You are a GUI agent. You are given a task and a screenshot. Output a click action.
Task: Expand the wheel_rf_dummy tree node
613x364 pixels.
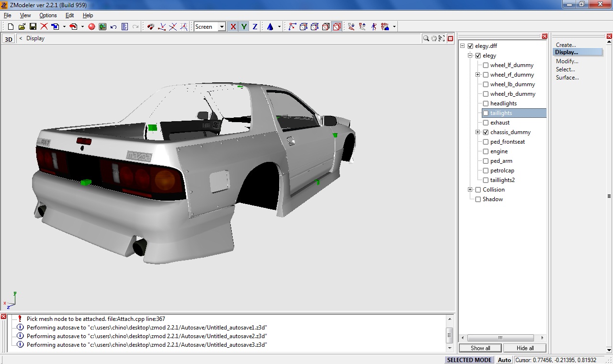click(478, 75)
